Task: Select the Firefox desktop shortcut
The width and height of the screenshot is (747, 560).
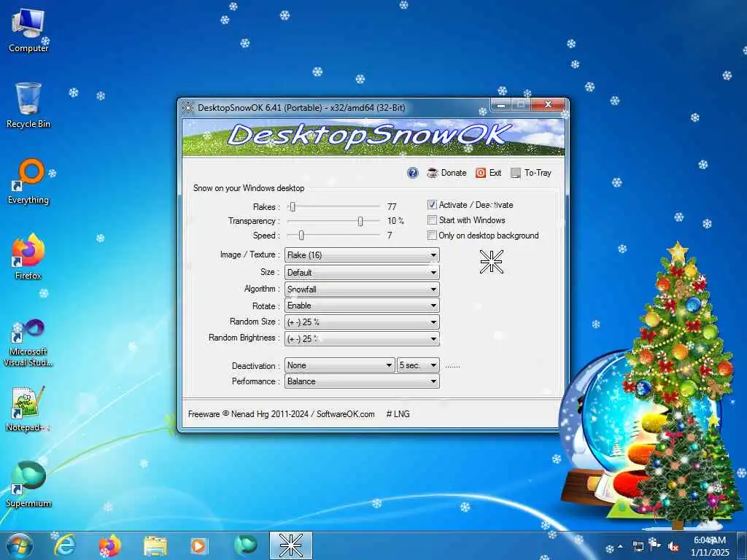Action: point(28,257)
